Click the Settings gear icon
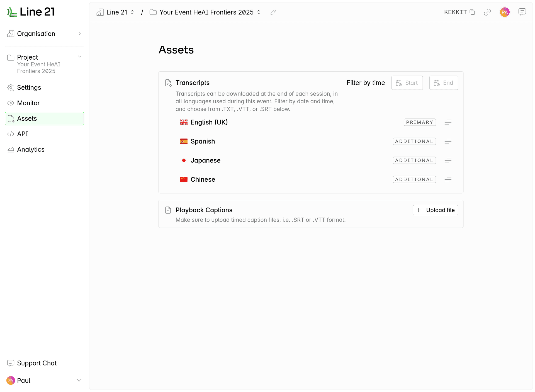The image size is (535, 392). click(11, 87)
